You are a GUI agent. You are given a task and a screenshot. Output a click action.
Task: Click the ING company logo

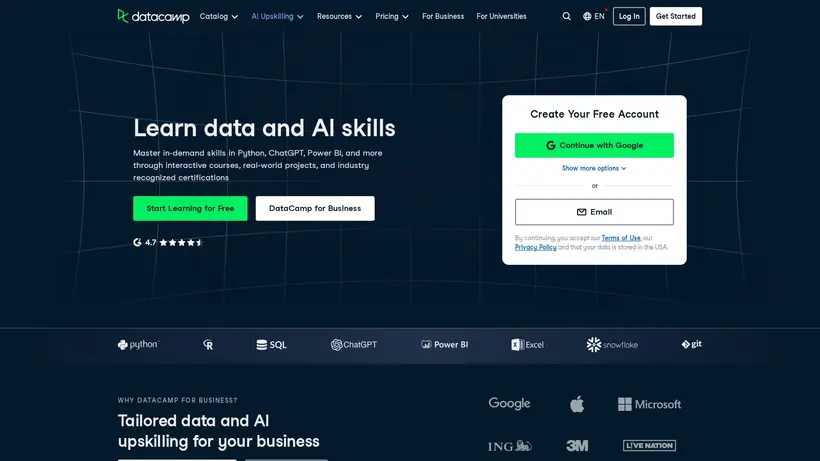[x=510, y=446]
